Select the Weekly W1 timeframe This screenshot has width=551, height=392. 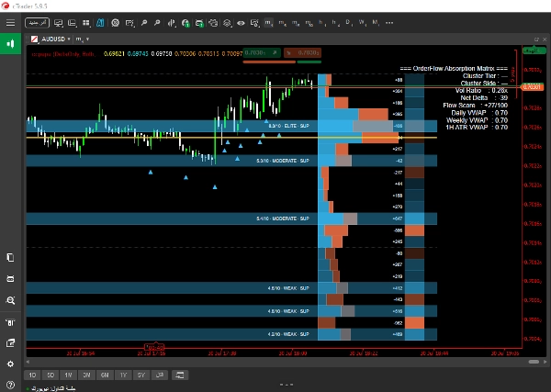click(362, 23)
